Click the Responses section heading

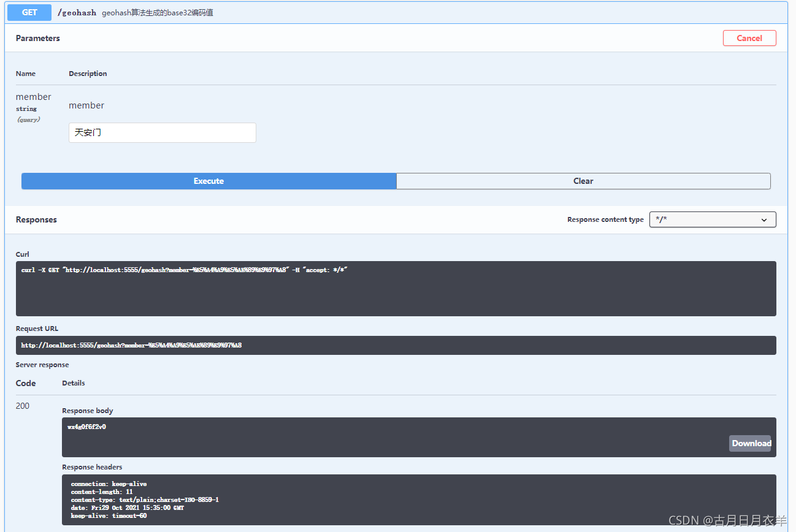[36, 219]
